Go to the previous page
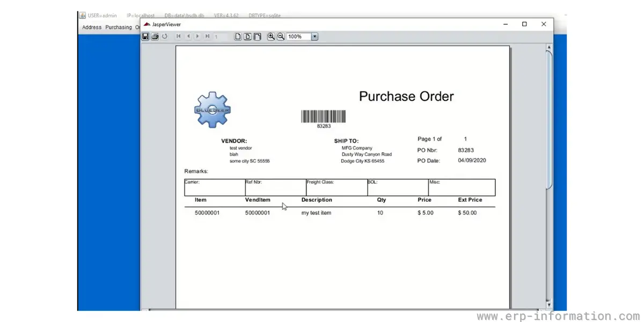 coord(188,36)
